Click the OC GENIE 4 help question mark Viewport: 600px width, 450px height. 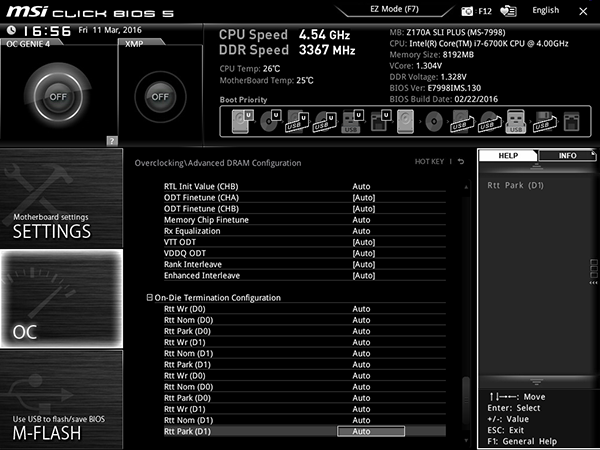[112, 141]
